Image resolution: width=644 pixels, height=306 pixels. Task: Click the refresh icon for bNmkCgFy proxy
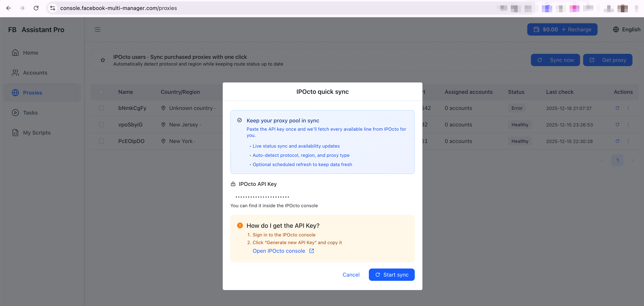pyautogui.click(x=617, y=108)
